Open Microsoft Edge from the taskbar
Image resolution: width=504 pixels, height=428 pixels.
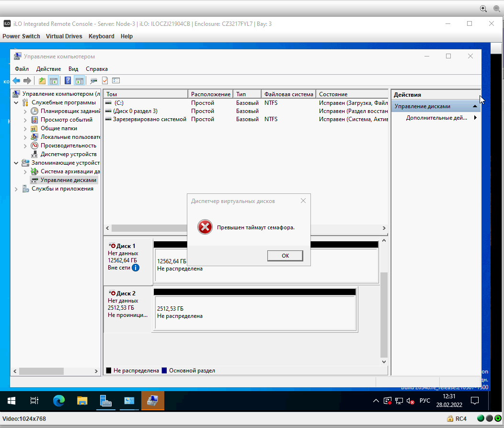click(x=59, y=401)
